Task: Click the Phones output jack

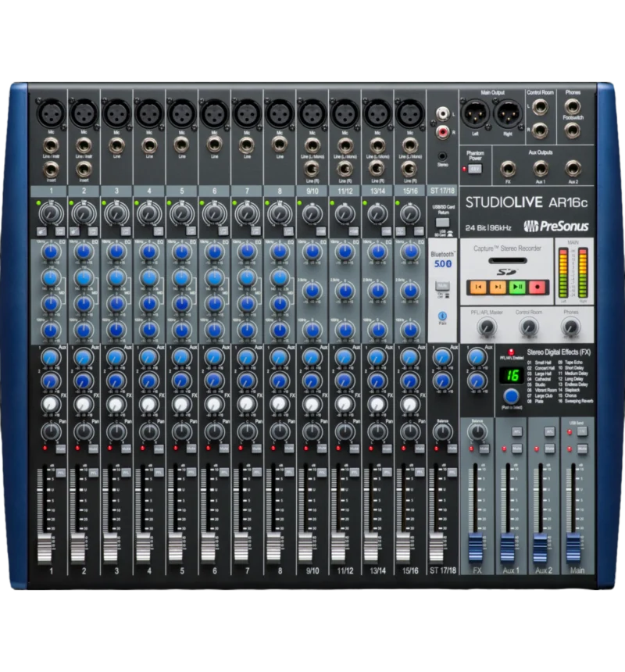Action: (x=573, y=105)
